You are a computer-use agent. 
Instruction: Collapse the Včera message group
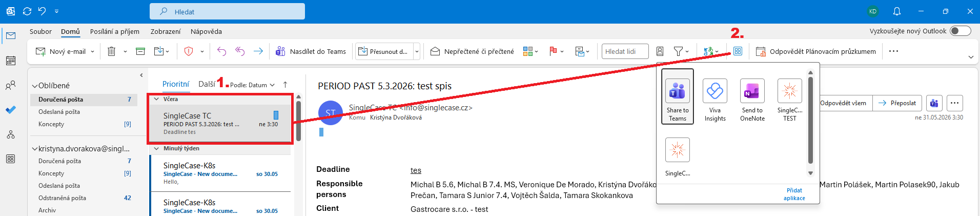(x=157, y=99)
